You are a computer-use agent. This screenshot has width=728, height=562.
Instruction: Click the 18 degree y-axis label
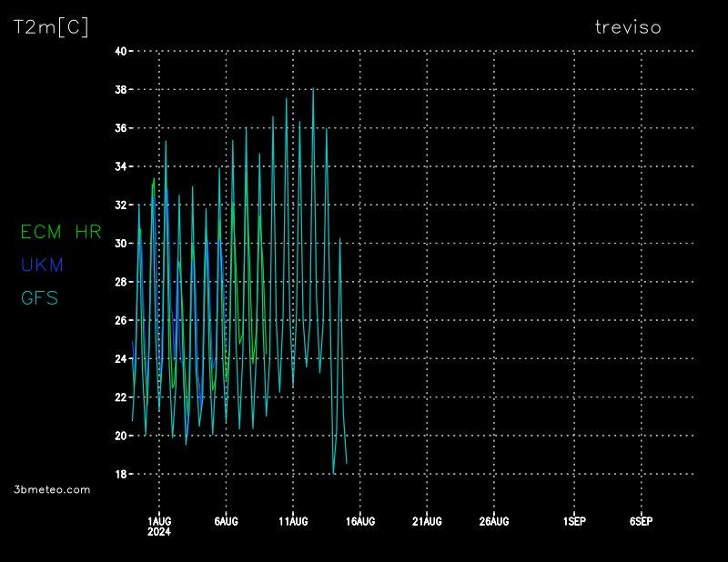(120, 475)
